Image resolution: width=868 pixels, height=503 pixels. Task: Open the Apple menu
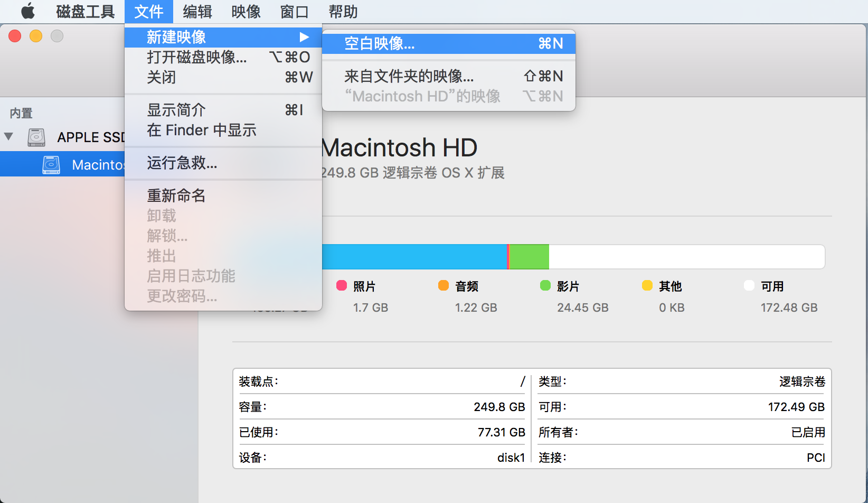tap(27, 11)
